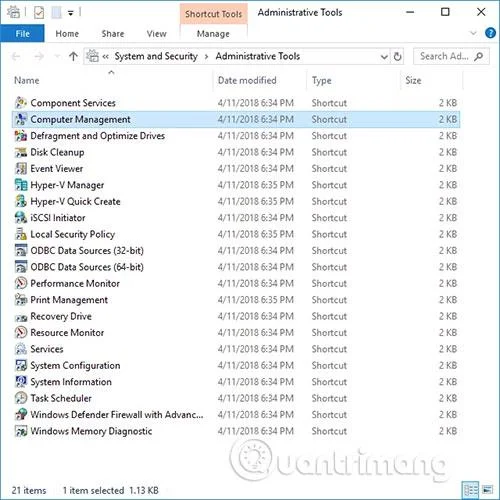Select the System Configuration row name
Viewport: 500px width, 500px height.
75,365
